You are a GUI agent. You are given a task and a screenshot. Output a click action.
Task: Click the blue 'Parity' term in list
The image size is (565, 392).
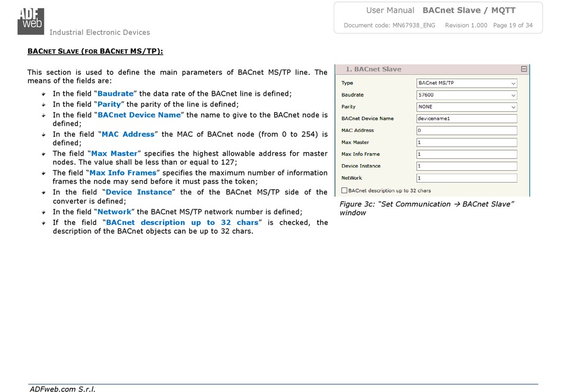click(x=109, y=105)
